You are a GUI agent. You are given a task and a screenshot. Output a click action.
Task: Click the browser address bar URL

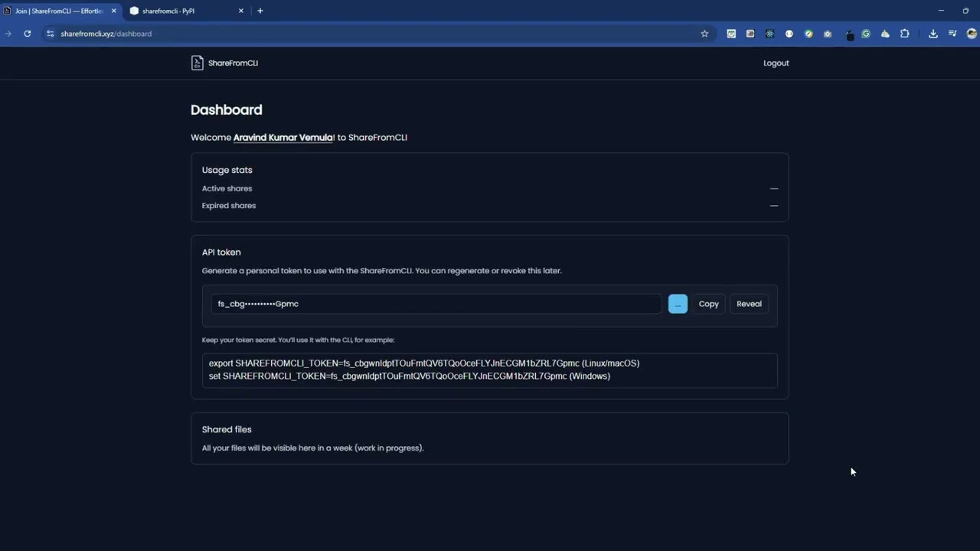pos(106,34)
